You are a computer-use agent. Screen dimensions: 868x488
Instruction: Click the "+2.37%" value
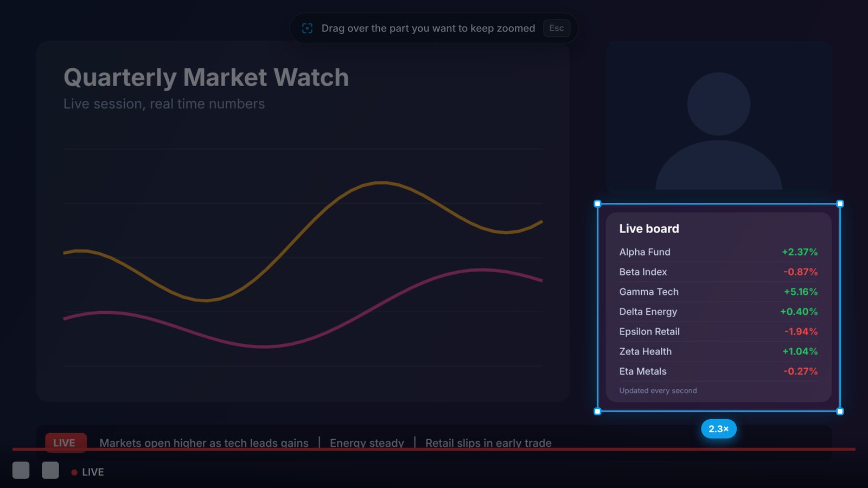tap(800, 252)
